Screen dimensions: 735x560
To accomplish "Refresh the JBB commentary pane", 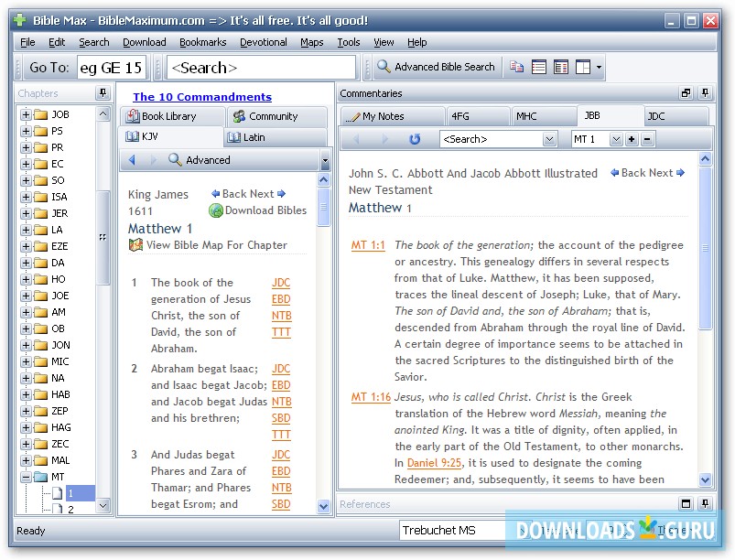I will (415, 138).
